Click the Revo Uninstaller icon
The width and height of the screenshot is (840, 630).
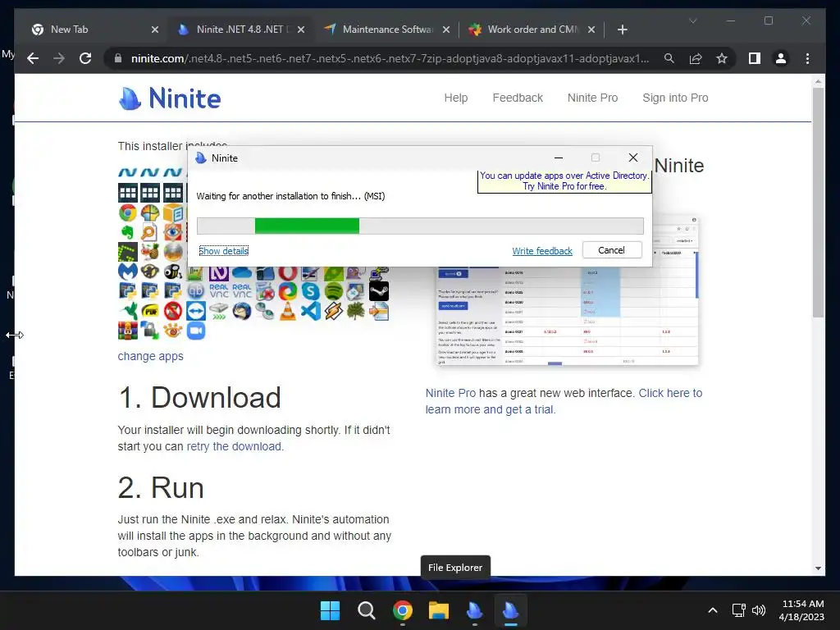point(265,291)
